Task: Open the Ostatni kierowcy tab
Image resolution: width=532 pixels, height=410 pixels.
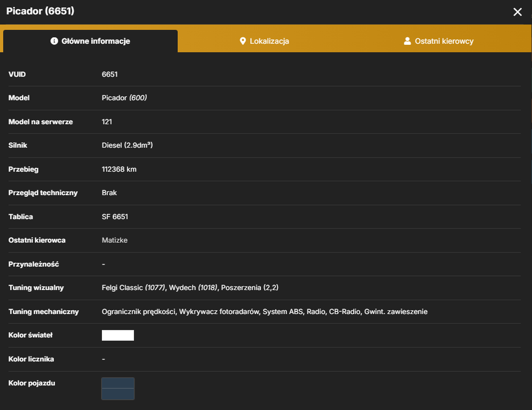Action: click(x=438, y=41)
